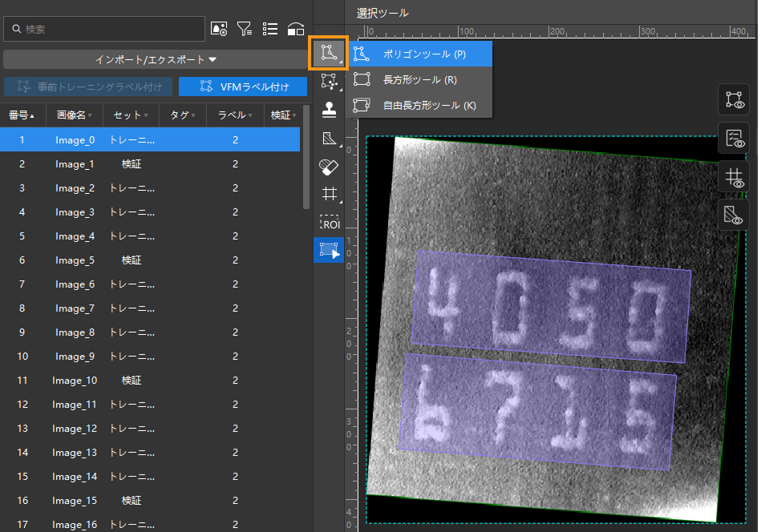Select the smart labeling tool below polygon
The width and height of the screenshot is (761, 532).
(329, 82)
